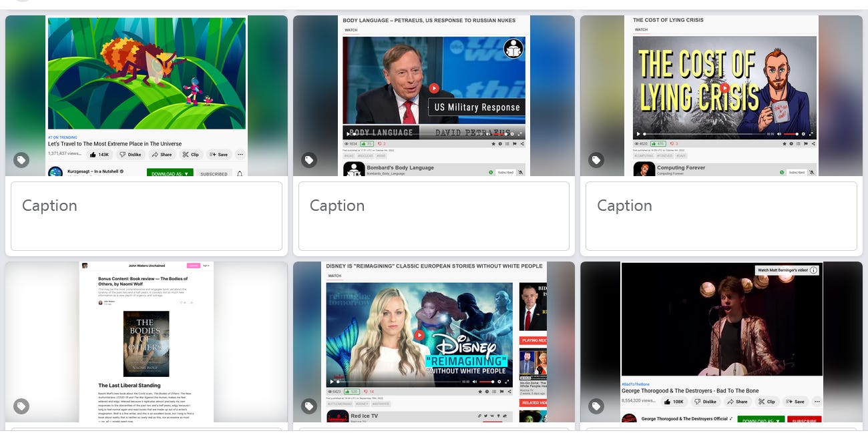The height and width of the screenshot is (439, 868).
Task: Open the US Military Response Petraeus thumbnail
Action: coord(434,96)
